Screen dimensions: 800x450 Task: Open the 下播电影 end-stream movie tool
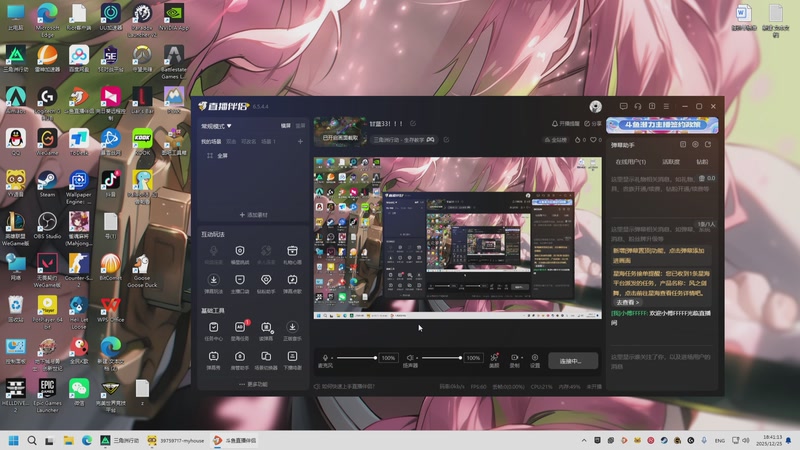click(x=292, y=360)
